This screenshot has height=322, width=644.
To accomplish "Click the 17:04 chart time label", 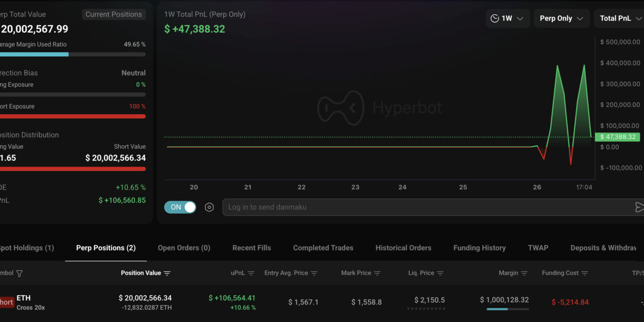I will point(584,187).
